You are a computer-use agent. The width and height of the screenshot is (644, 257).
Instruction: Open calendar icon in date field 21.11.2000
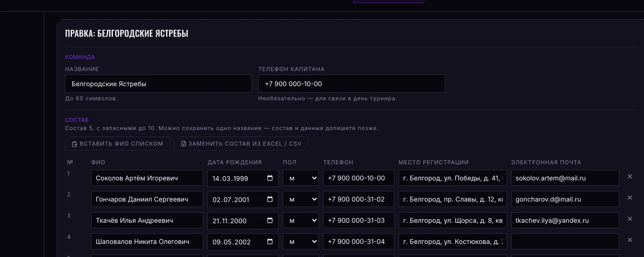tap(270, 220)
